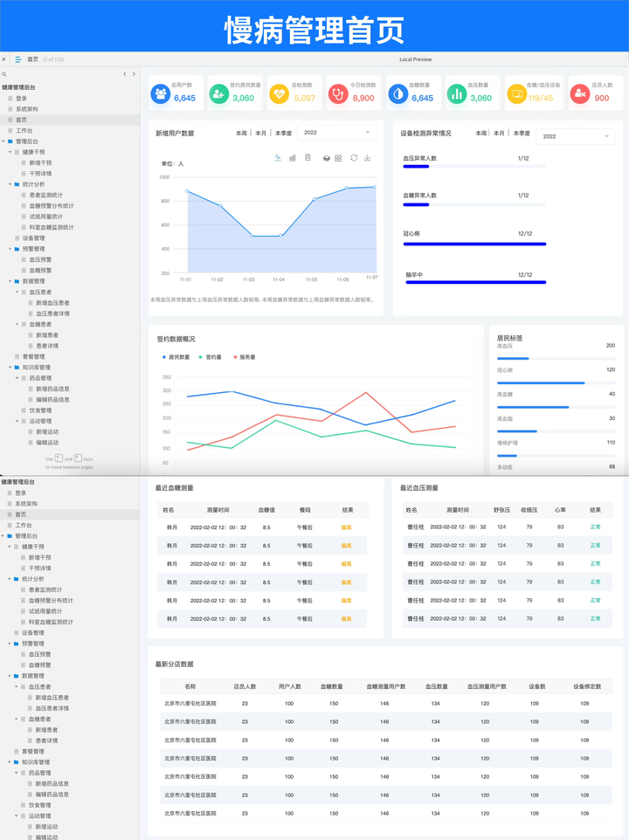This screenshot has width=629, height=840.
Task: Open chart data view document icon
Action: (308, 157)
